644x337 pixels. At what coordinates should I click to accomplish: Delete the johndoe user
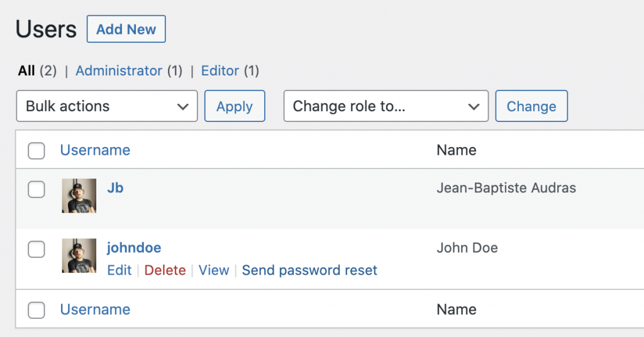[x=165, y=270]
